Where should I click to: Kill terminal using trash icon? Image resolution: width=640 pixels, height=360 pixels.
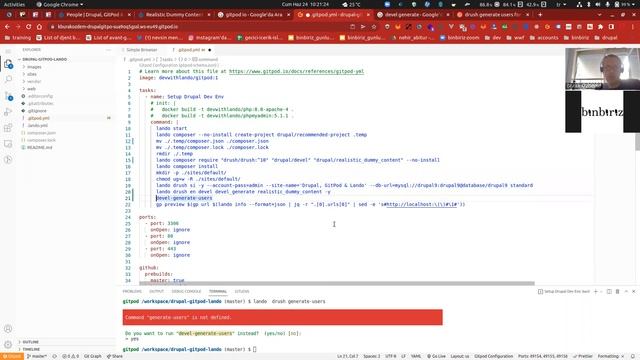(618, 291)
